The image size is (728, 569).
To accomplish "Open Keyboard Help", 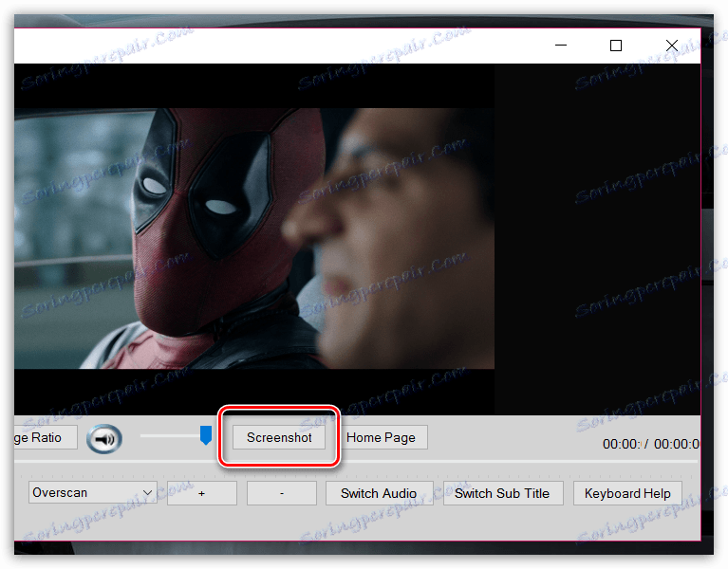I will point(626,493).
